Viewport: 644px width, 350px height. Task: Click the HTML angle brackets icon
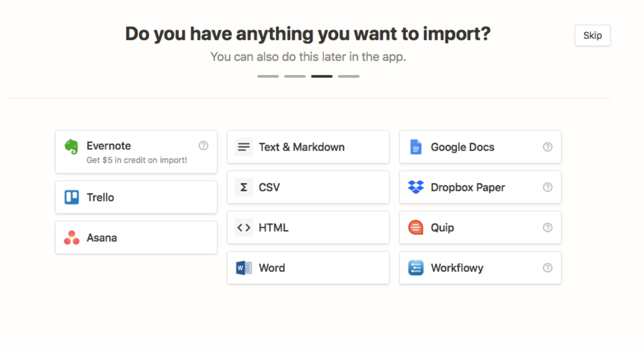244,228
